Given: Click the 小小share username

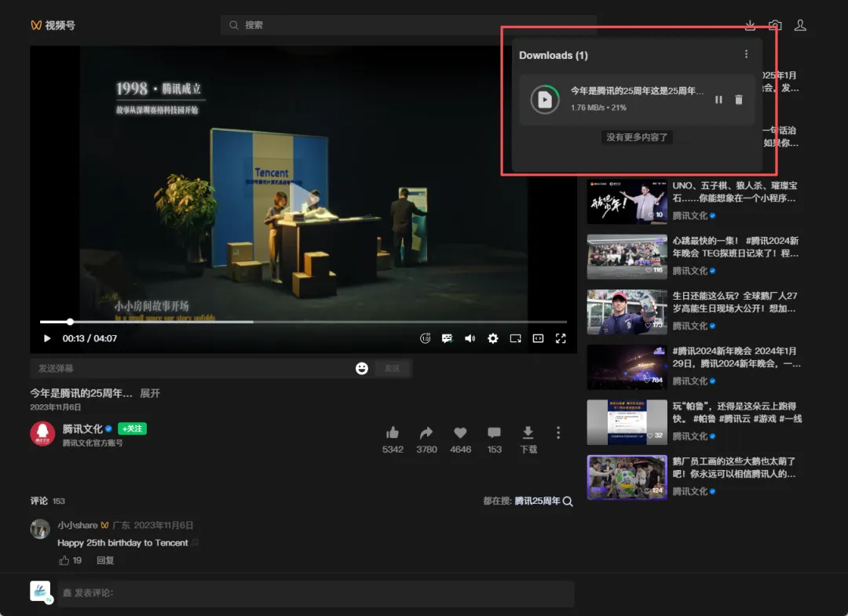Looking at the screenshot, I should (78, 525).
